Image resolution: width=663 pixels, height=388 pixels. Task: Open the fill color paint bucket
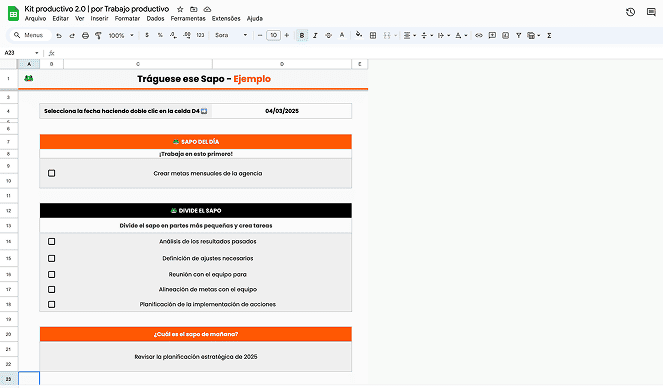(x=359, y=35)
